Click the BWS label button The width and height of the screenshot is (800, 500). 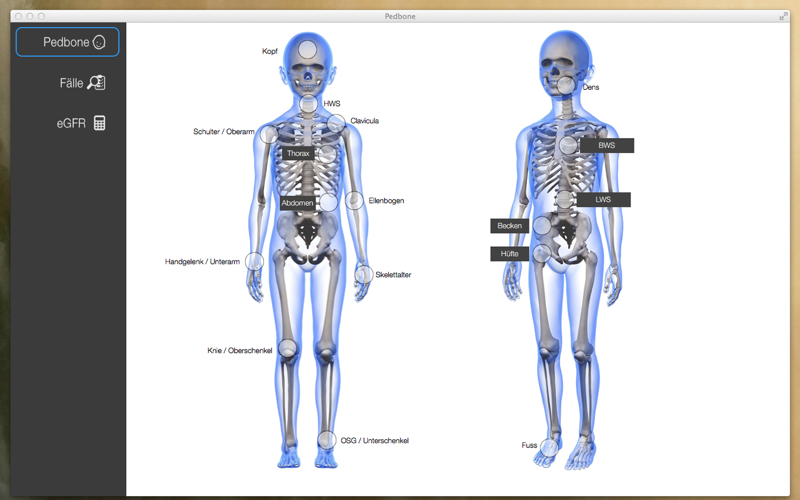click(607, 145)
